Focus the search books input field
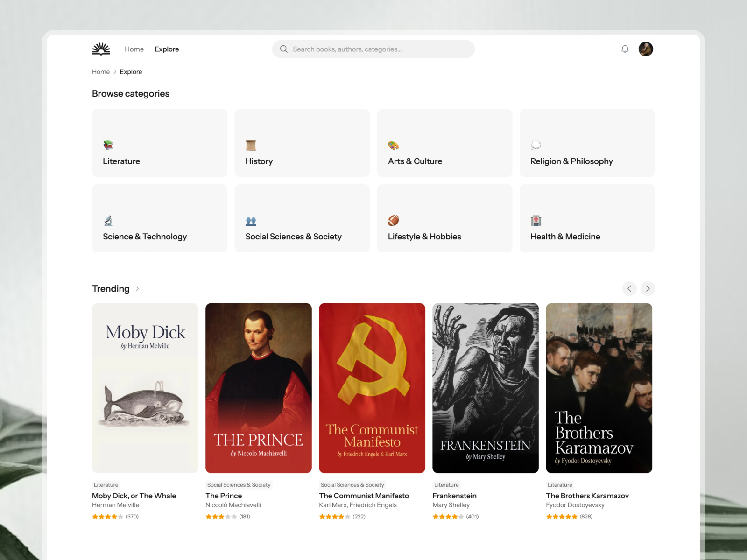Image resolution: width=747 pixels, height=560 pixels. pos(373,49)
